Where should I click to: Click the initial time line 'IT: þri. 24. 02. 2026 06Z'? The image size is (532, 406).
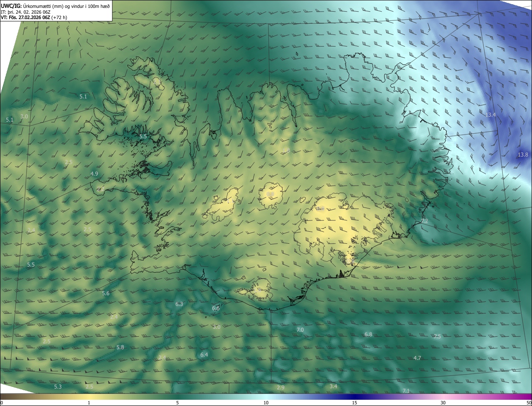tap(26, 12)
